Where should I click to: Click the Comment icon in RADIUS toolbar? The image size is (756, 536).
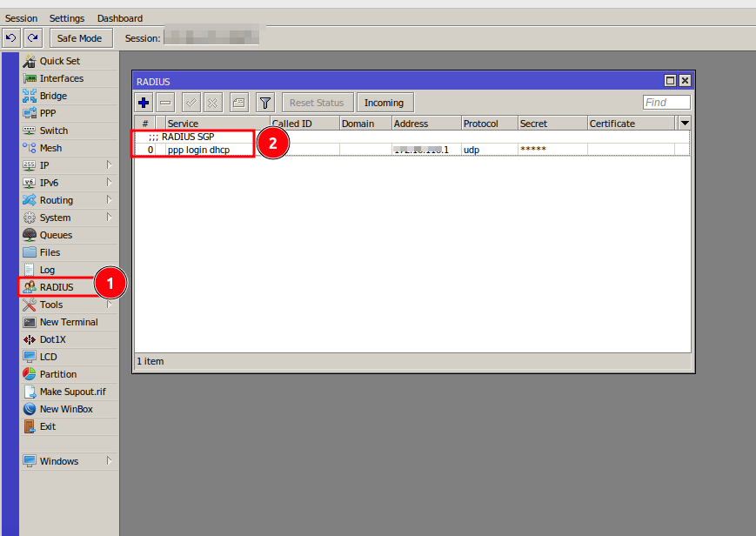pyautogui.click(x=239, y=103)
